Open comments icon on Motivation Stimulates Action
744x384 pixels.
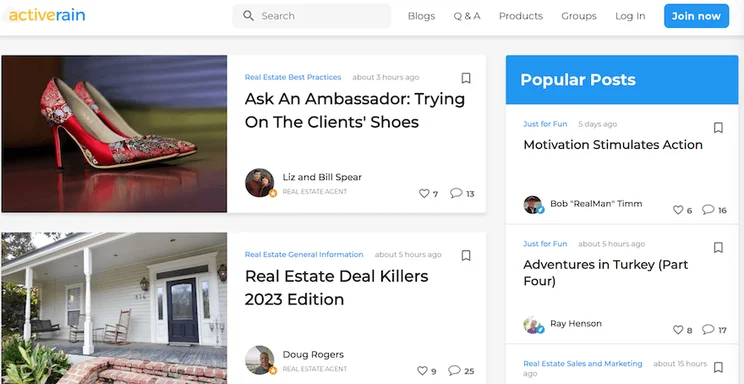708,209
